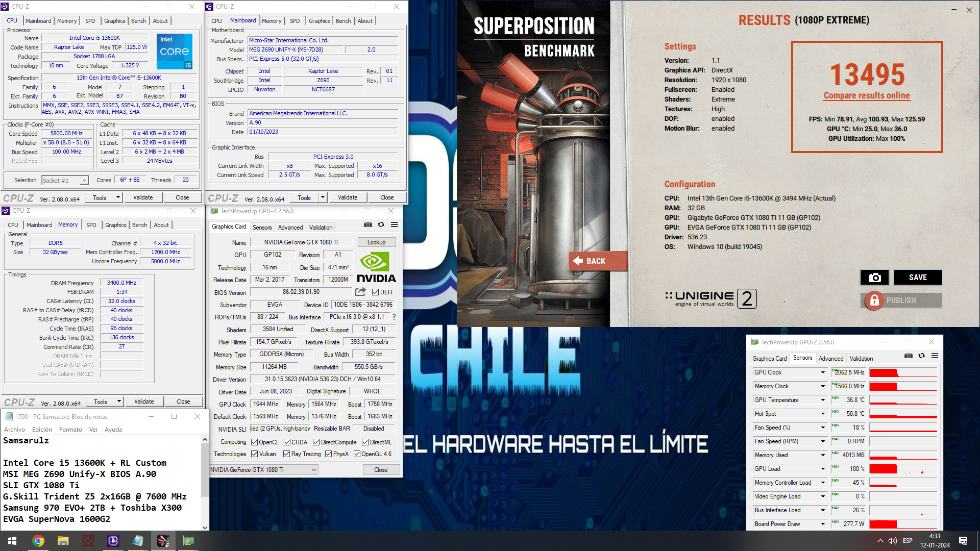Refresh the GPU-Z Sensors window
Screen dimensions: 980x551
pyautogui.click(x=921, y=356)
